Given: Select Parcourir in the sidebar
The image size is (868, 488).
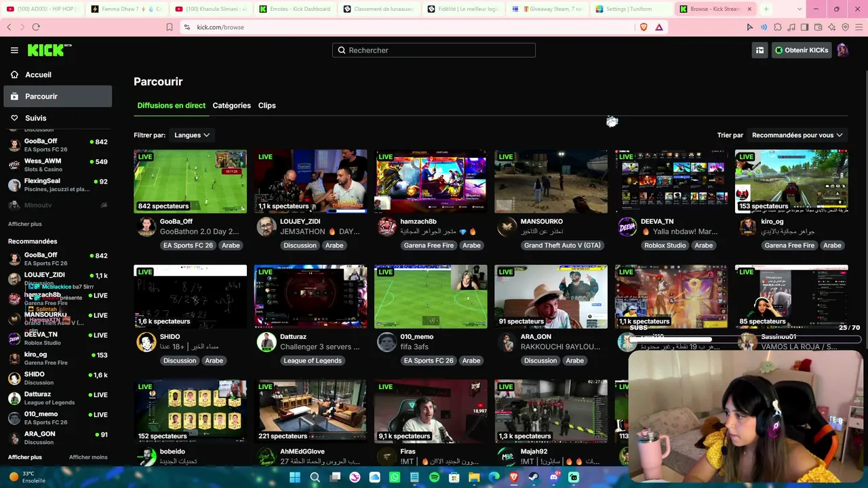Looking at the screenshot, I should point(58,96).
